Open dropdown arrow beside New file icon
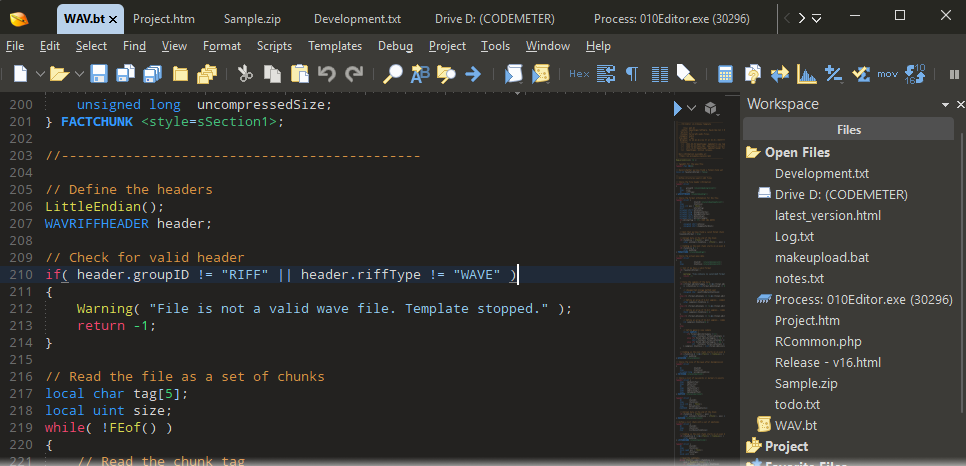The width and height of the screenshot is (966, 466). (x=40, y=73)
